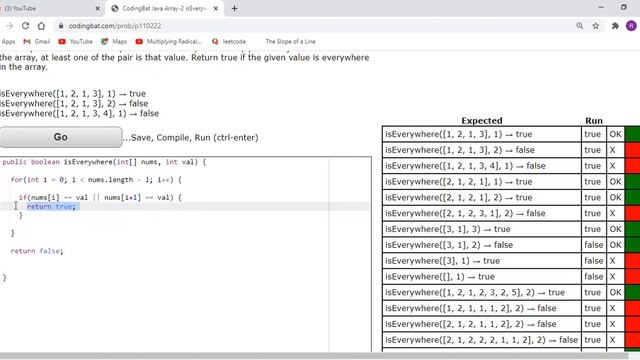Close the YouTube tab
This screenshot has height=360, width=640.
point(98,8)
